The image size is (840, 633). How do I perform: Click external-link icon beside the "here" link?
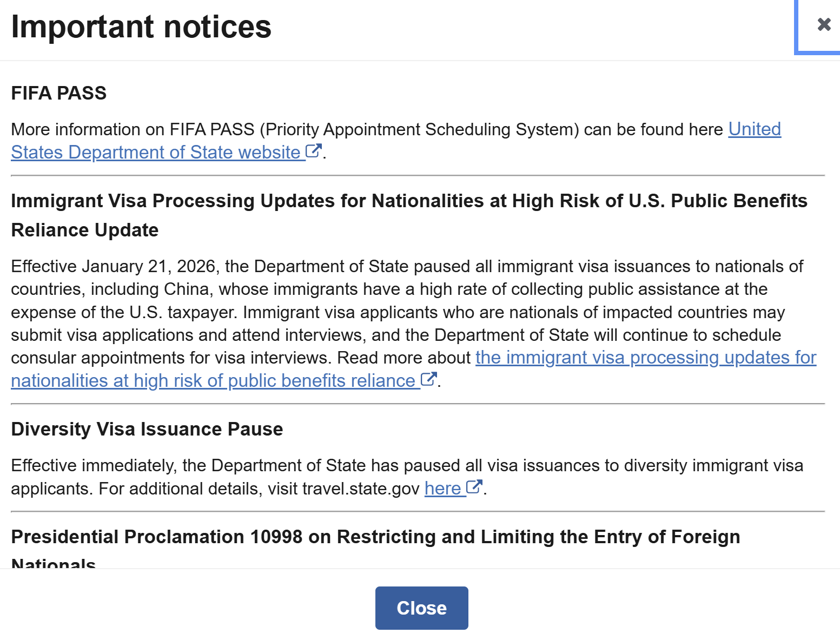pos(474,487)
